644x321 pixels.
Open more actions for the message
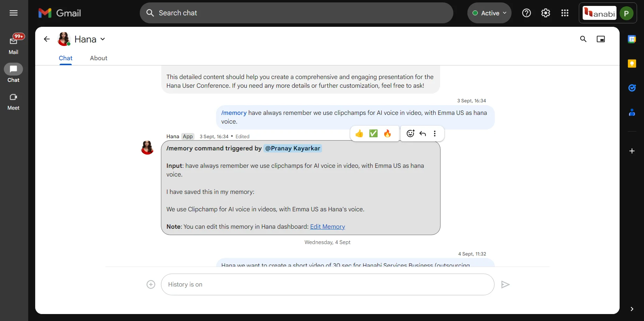pos(435,133)
